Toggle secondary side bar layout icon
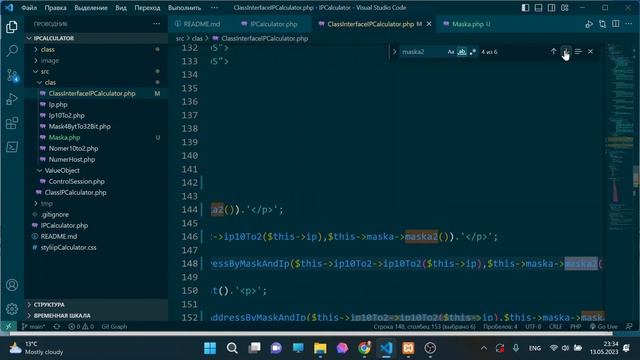 [551, 8]
